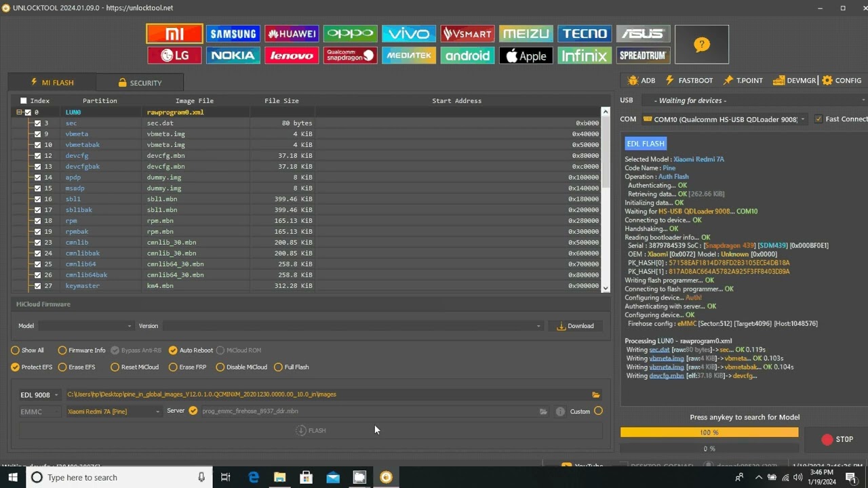Open the Apple brand section
The image size is (868, 488).
click(526, 56)
